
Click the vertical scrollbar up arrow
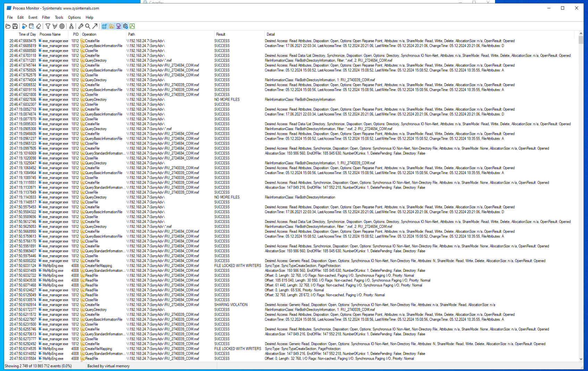[581, 34]
